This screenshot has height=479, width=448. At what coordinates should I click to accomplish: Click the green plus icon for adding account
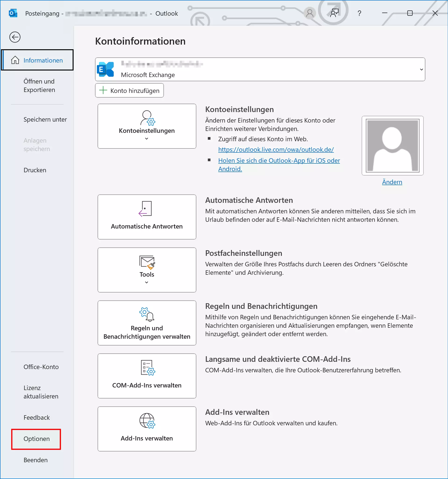[103, 90]
